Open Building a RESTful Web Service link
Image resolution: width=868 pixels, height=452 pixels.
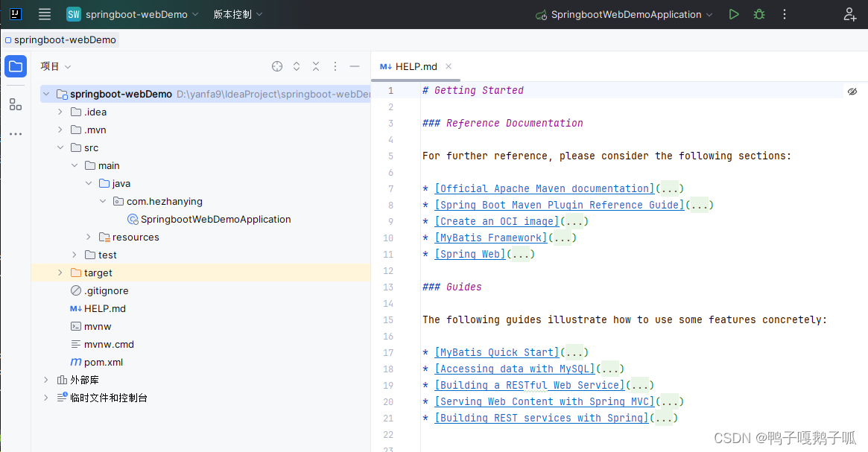tap(529, 385)
